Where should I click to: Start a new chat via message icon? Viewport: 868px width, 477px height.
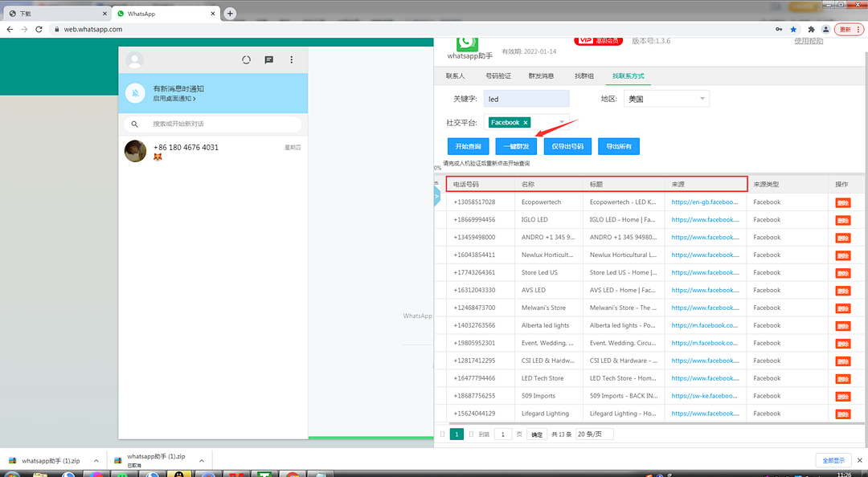pyautogui.click(x=269, y=59)
